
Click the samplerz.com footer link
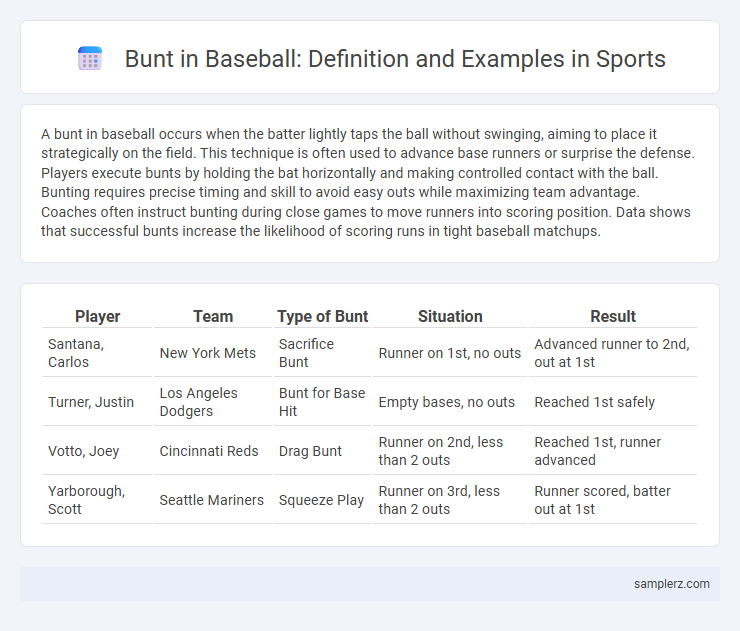(x=671, y=584)
